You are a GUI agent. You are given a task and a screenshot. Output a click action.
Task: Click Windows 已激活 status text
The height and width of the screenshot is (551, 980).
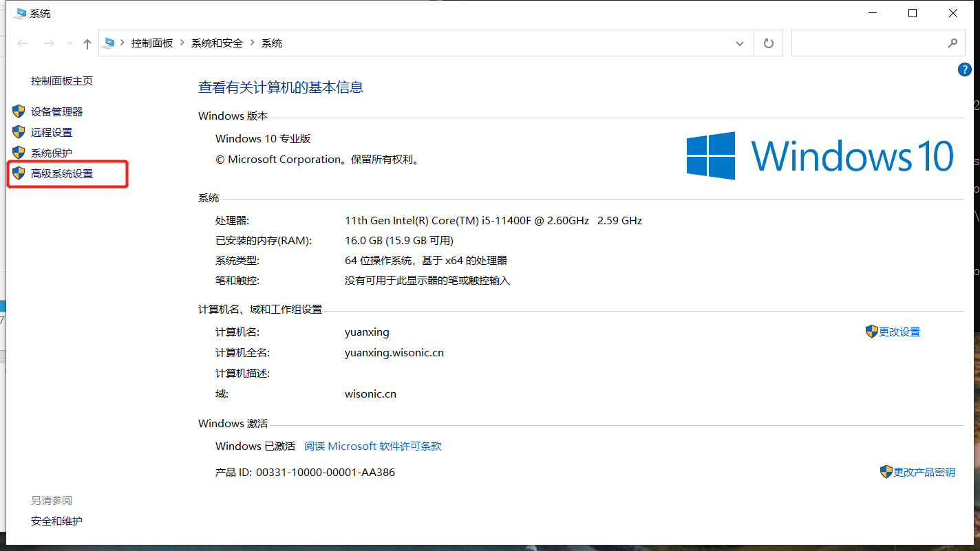[255, 446]
